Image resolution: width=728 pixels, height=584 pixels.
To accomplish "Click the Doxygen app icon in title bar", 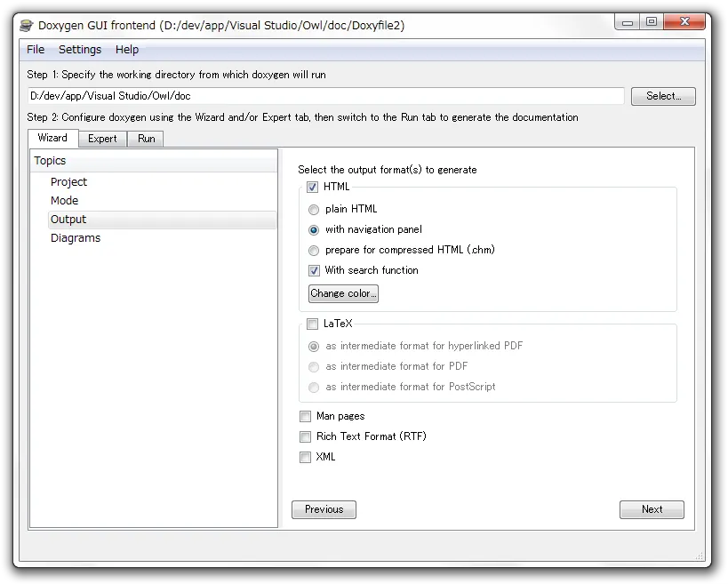I will point(27,25).
